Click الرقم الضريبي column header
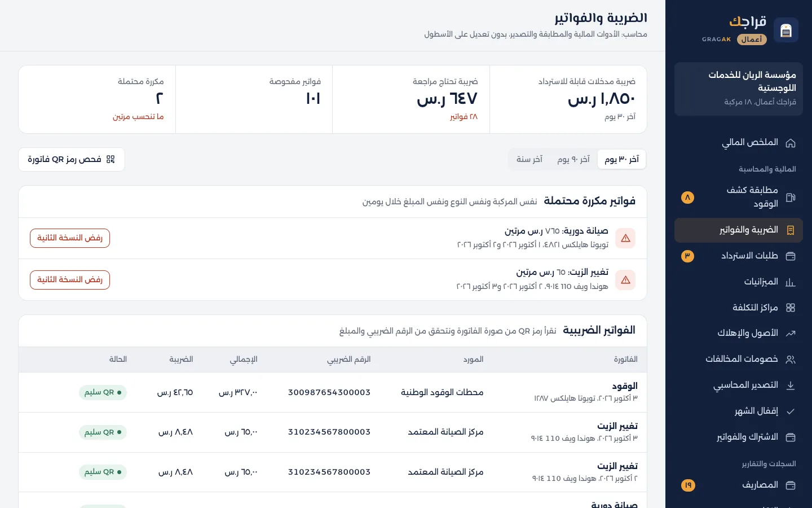 pyautogui.click(x=349, y=360)
